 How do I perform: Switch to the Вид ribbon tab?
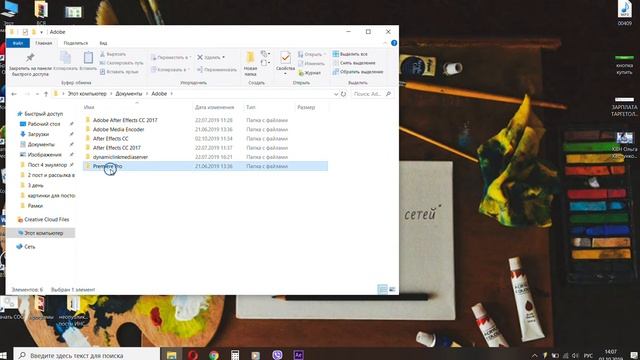click(x=103, y=43)
